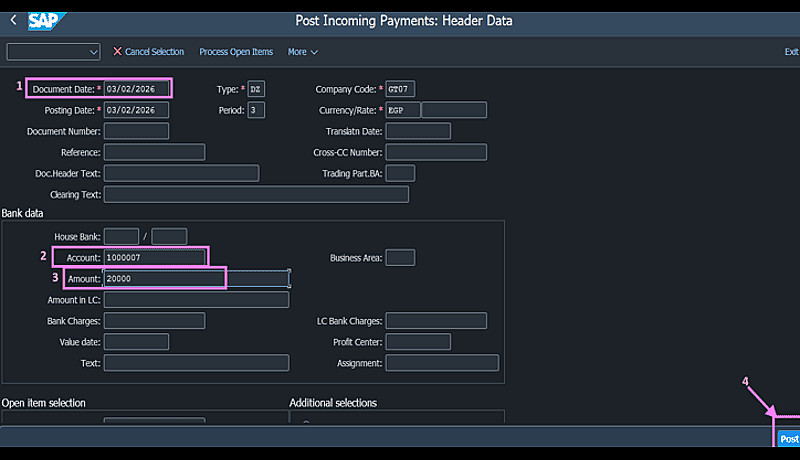Viewport: 800px width, 460px height.
Task: Click the Doc.Header Text field
Action: click(x=182, y=173)
